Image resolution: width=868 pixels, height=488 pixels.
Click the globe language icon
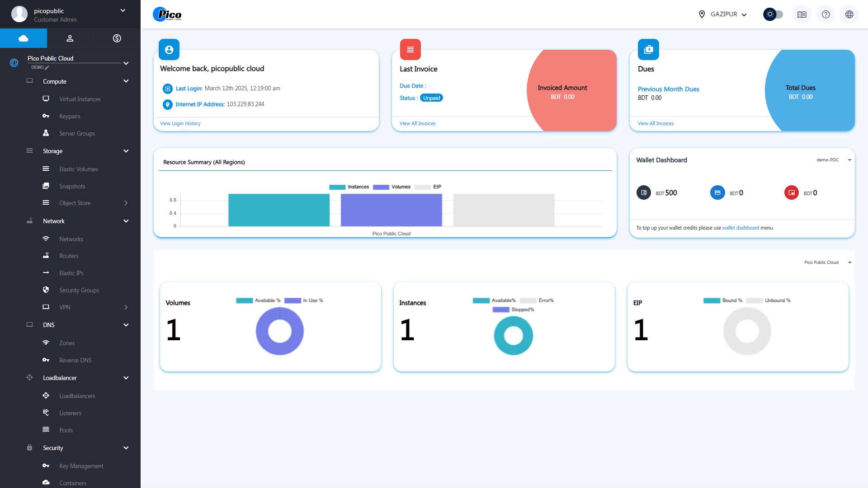pos(849,14)
